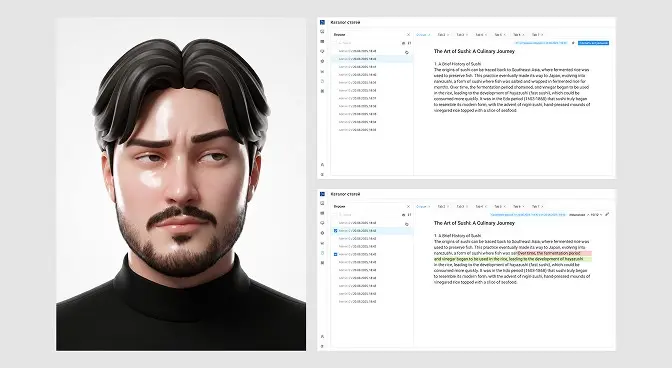The image size is (672, 368).
Task: Click the pencil edit icon in lower window
Action: pyautogui.click(x=607, y=215)
